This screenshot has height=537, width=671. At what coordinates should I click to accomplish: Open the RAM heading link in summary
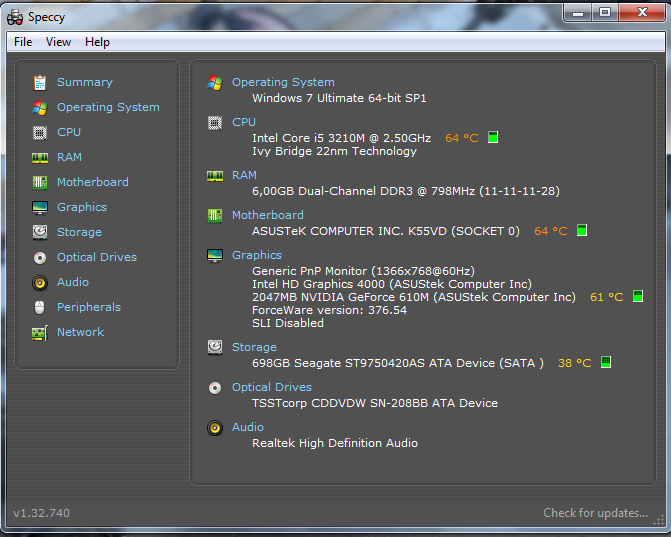(x=244, y=175)
